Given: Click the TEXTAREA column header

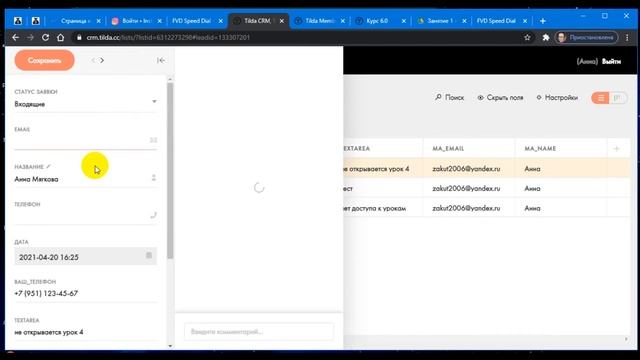Looking at the screenshot, I should tap(357, 149).
